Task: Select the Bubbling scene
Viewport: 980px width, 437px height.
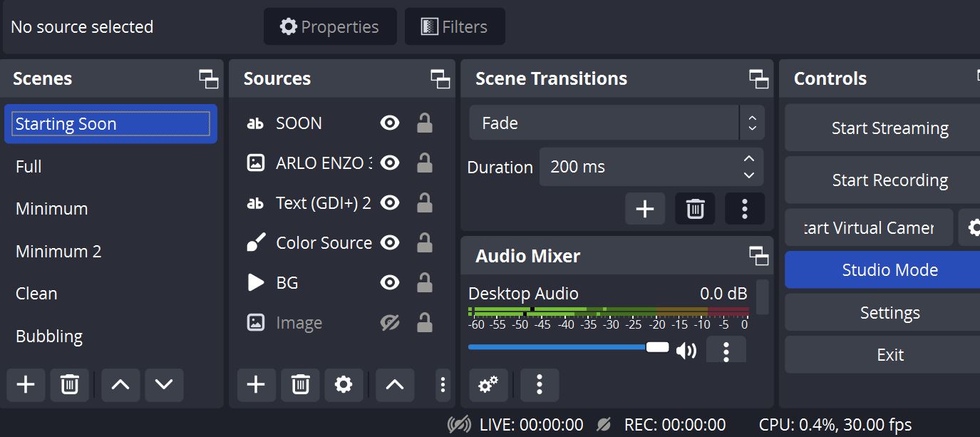Action: [50, 336]
